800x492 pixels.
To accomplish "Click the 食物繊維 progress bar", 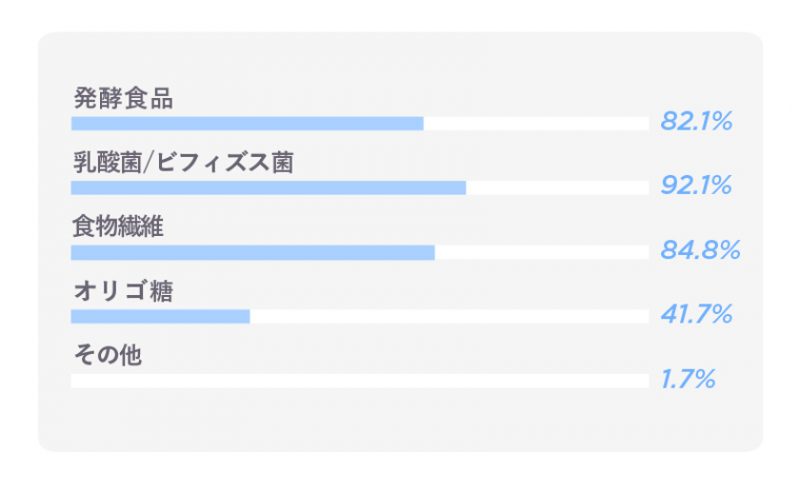I will [x=360, y=253].
